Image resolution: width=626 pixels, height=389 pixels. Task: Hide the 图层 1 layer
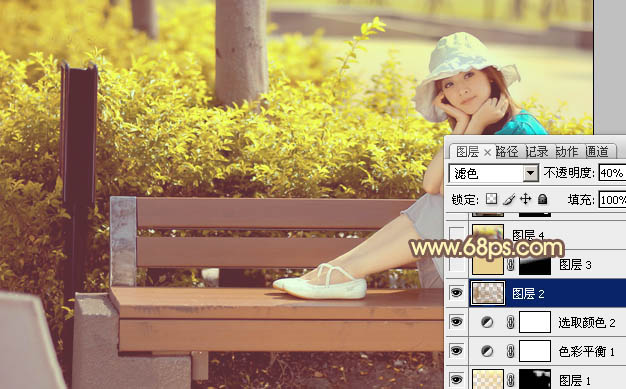point(457,379)
